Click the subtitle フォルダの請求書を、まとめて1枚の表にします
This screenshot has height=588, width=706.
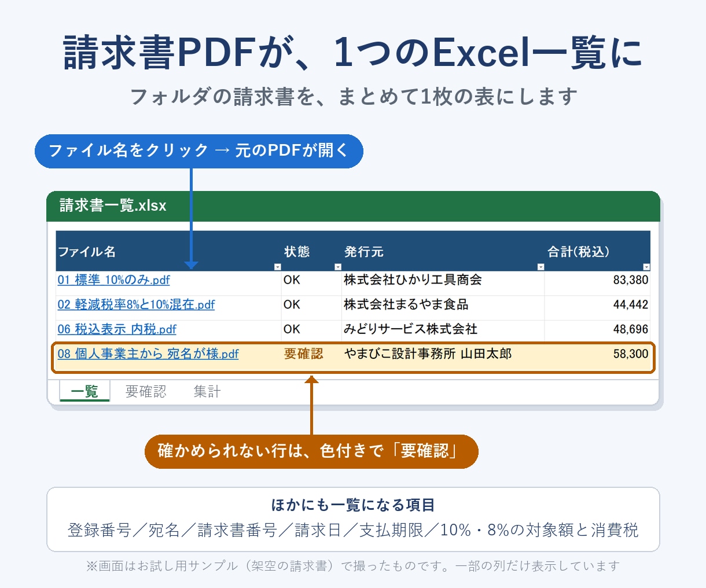tap(353, 97)
